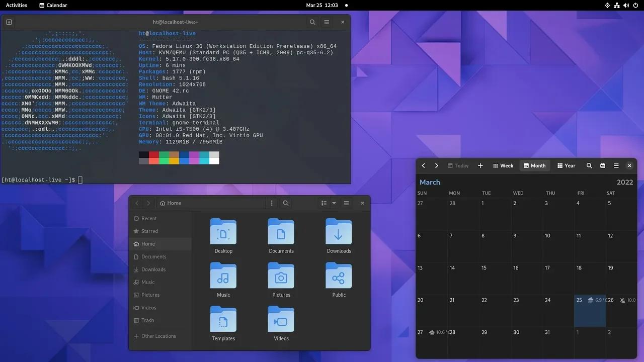Open the Terminal menu
The image size is (644, 362).
326,22
